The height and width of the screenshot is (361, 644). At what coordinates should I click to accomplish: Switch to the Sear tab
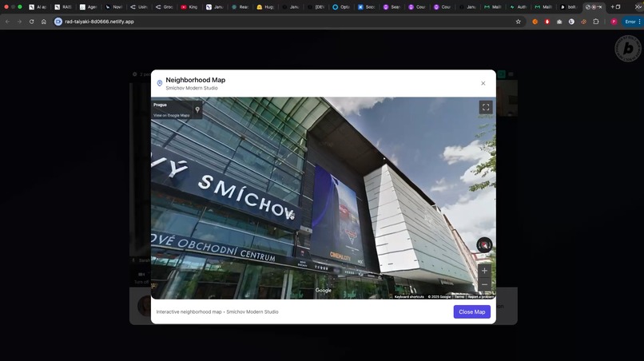392,7
